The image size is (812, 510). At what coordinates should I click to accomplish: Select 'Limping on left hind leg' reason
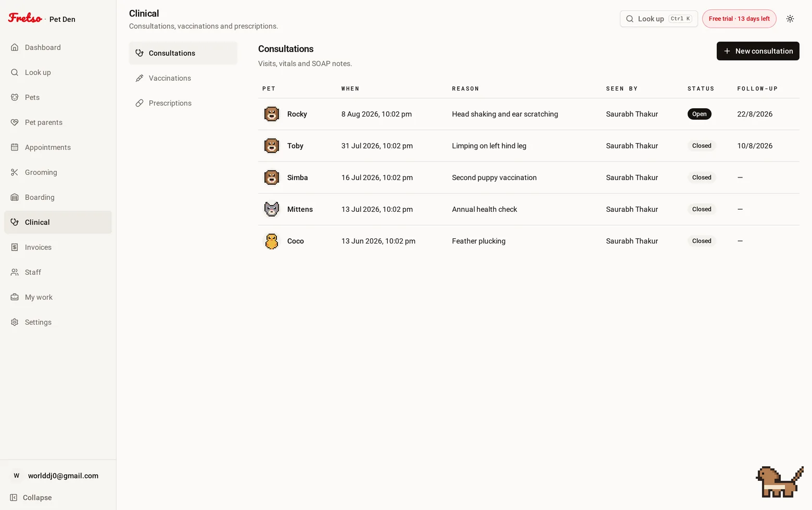tap(489, 146)
